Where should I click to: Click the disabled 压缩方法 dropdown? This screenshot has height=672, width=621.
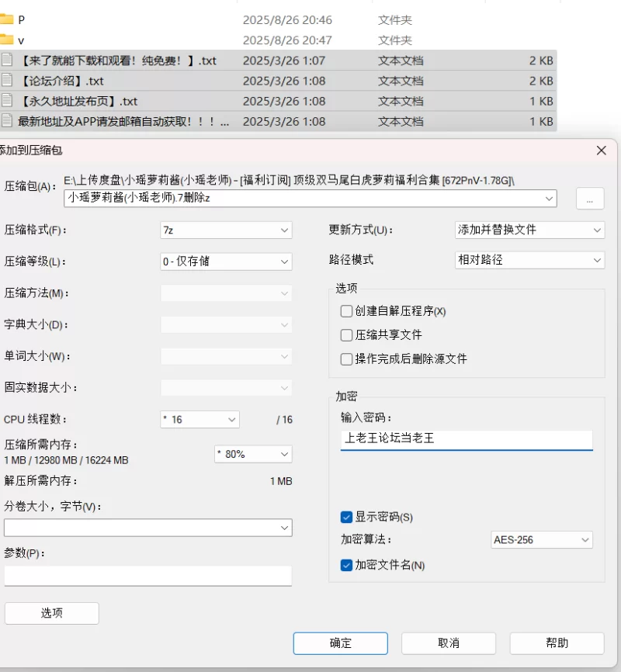tap(226, 293)
